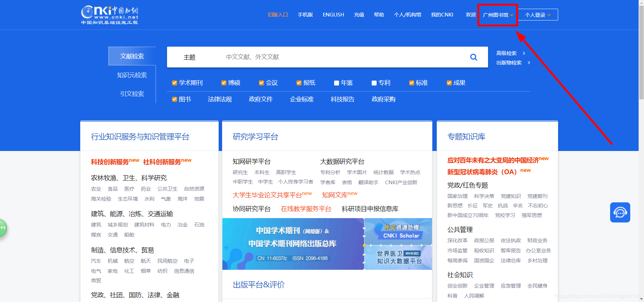Open 大数据研究平台
644x302 pixels.
[342, 162]
